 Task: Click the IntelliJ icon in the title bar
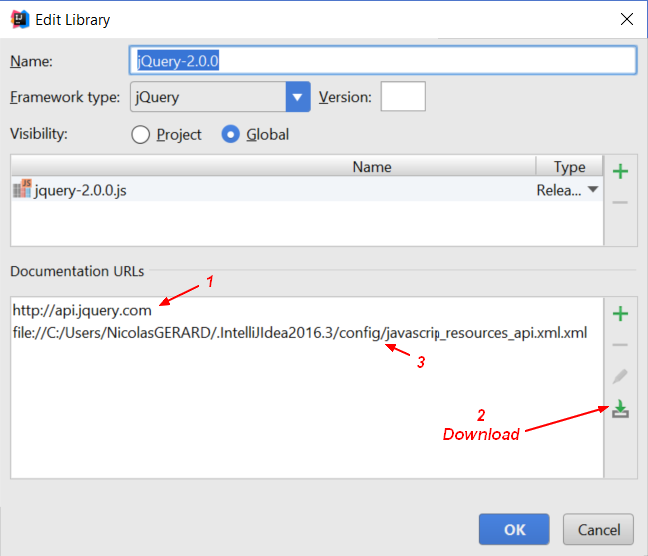pyautogui.click(x=19, y=19)
